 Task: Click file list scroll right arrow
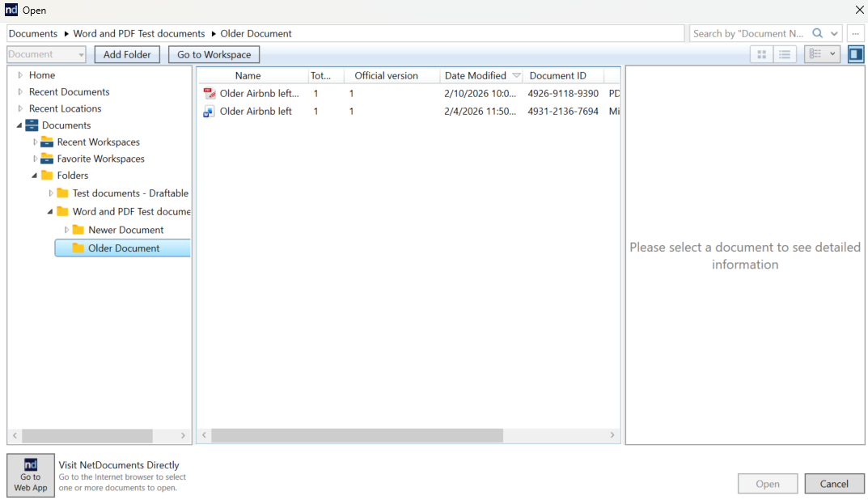612,435
